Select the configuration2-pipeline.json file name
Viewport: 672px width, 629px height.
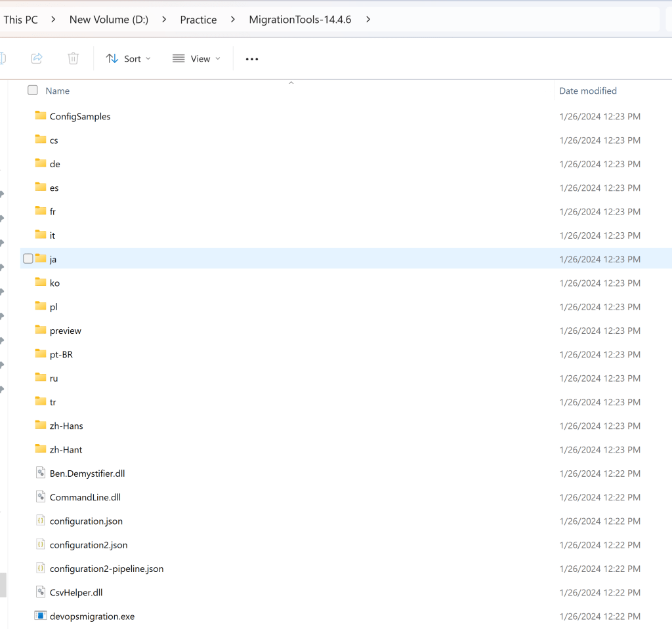tap(106, 569)
